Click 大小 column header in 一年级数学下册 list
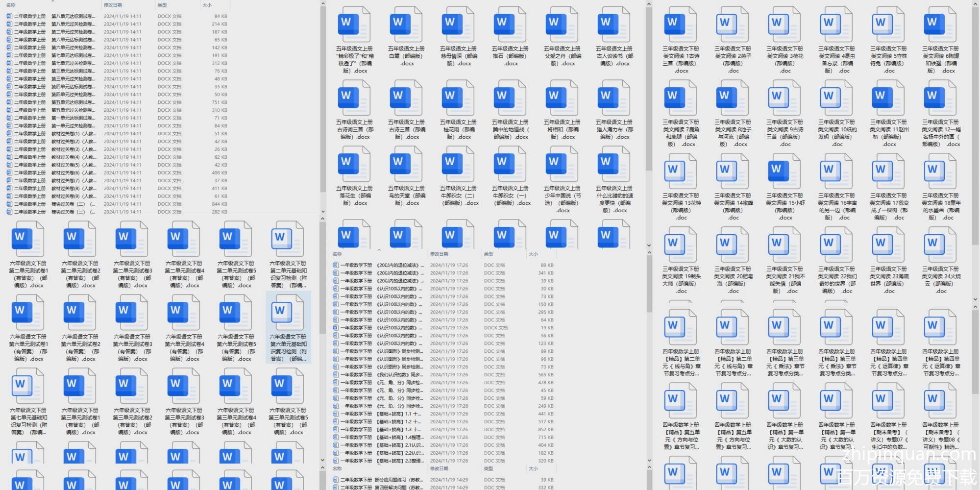 533,254
